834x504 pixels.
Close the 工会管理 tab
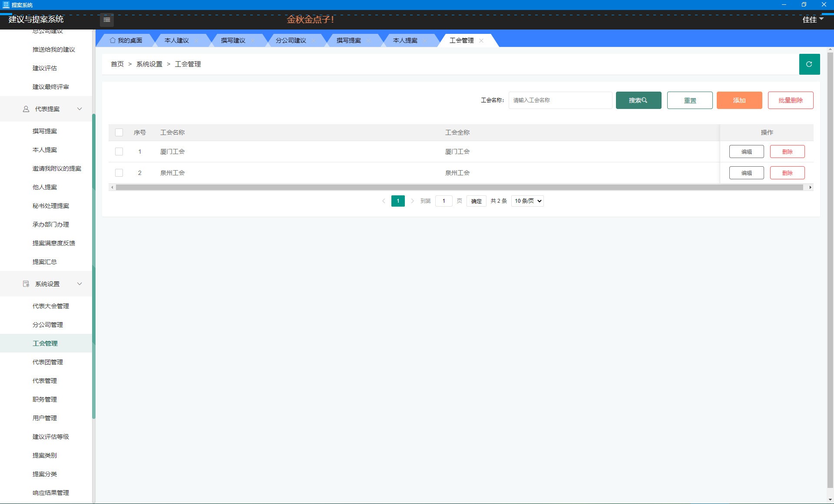tap(481, 40)
